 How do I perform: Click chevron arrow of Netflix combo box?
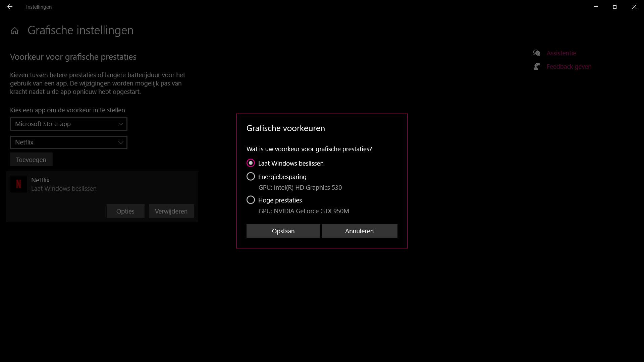tap(121, 142)
